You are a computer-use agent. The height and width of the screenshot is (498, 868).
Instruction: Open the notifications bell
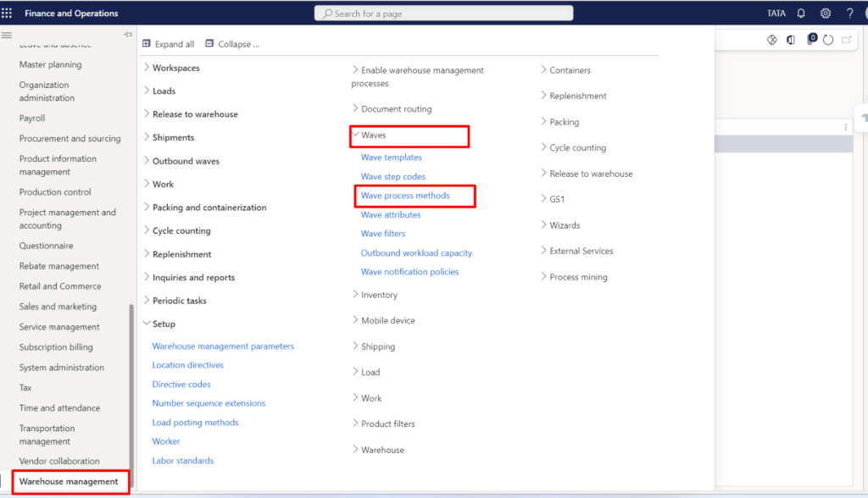(801, 14)
